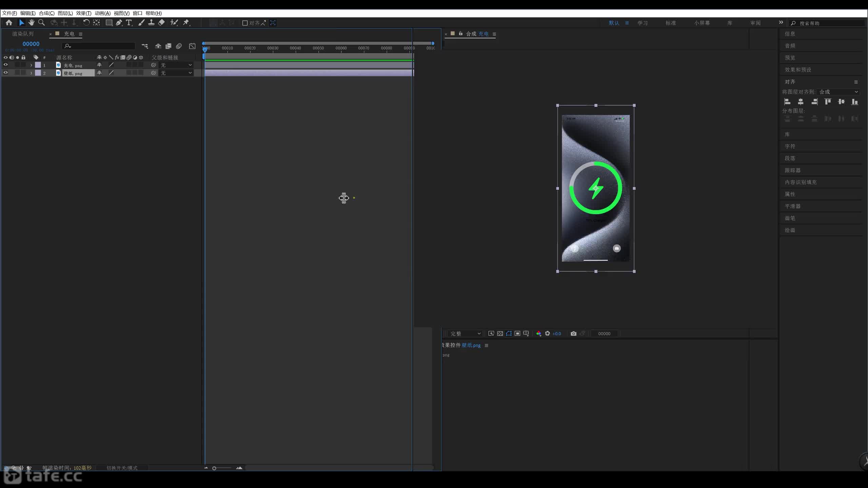Select the Eraser tool
868x488 pixels.
tap(161, 23)
